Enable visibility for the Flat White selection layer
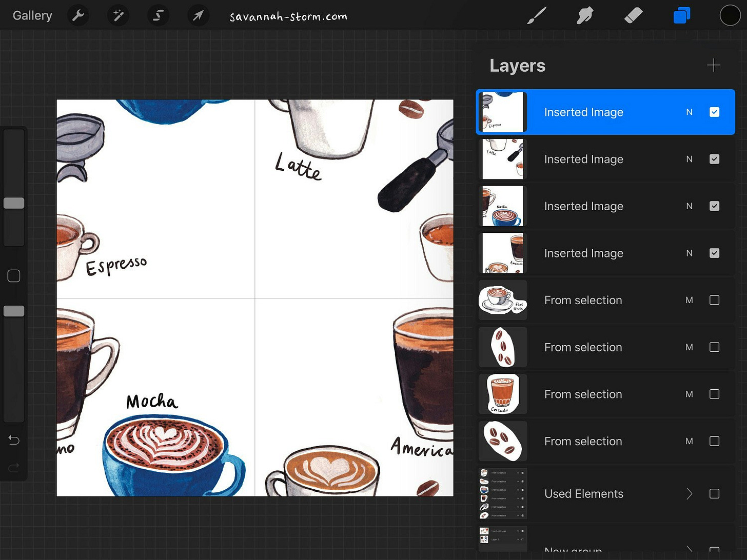Image resolution: width=747 pixels, height=560 pixels. pyautogui.click(x=714, y=300)
